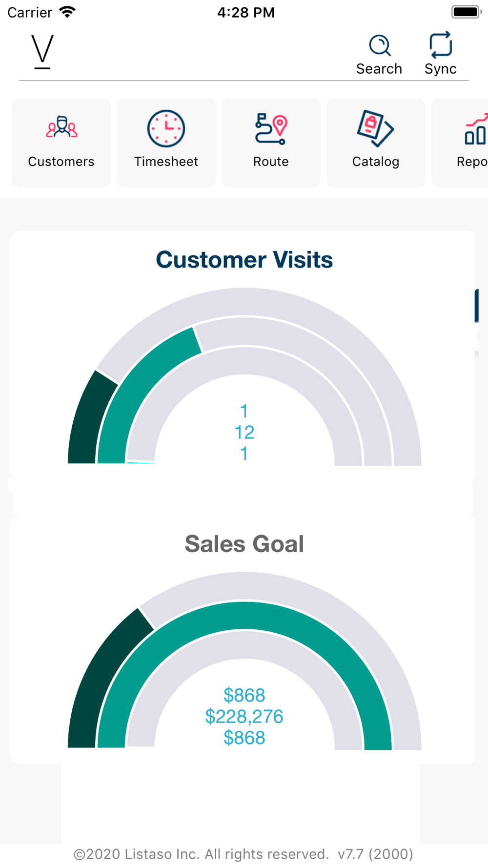Open the Reports chart tile
Screen dimensions: 488x868
pyautogui.click(x=460, y=143)
